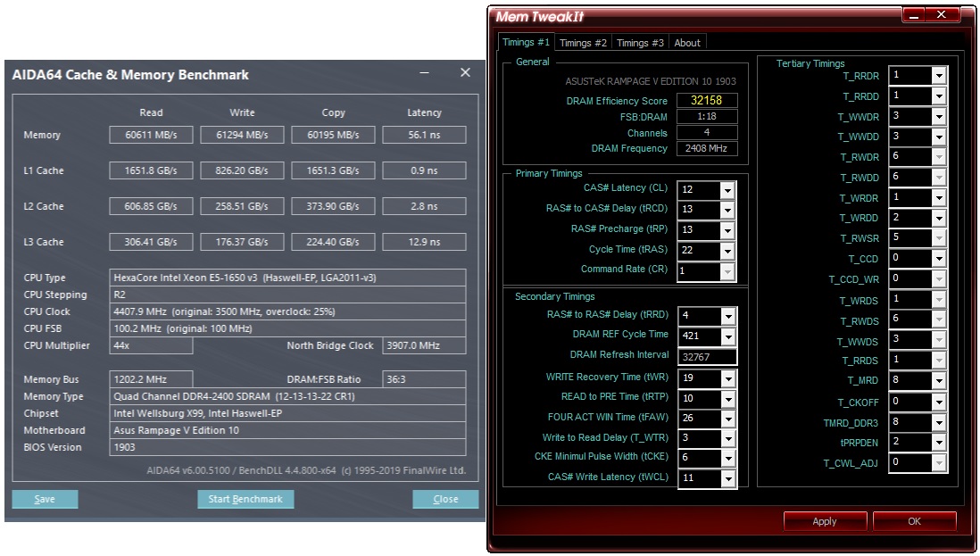Image resolution: width=980 pixels, height=556 pixels.
Task: Expand RAS# to RAS# Delay (tRRD) dropdown
Action: point(728,316)
